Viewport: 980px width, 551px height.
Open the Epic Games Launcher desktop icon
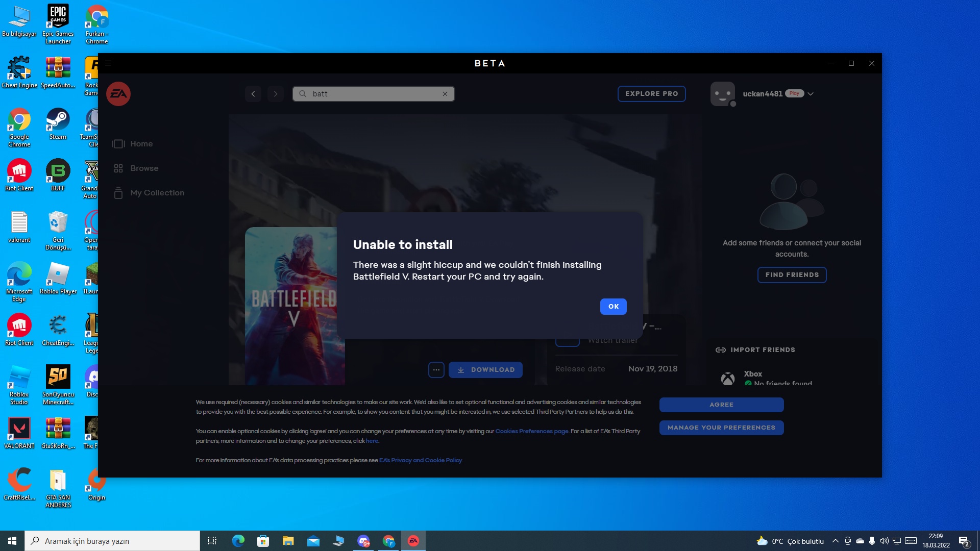58,24
